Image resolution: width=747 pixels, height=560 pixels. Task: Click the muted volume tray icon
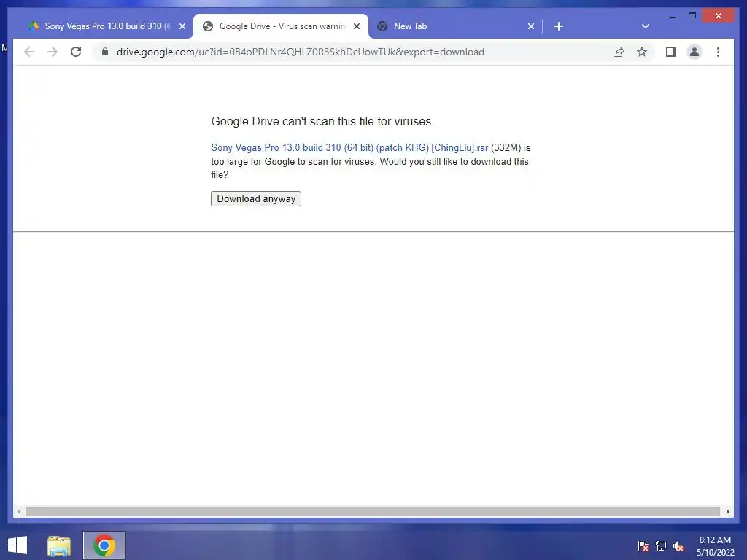pyautogui.click(x=678, y=546)
